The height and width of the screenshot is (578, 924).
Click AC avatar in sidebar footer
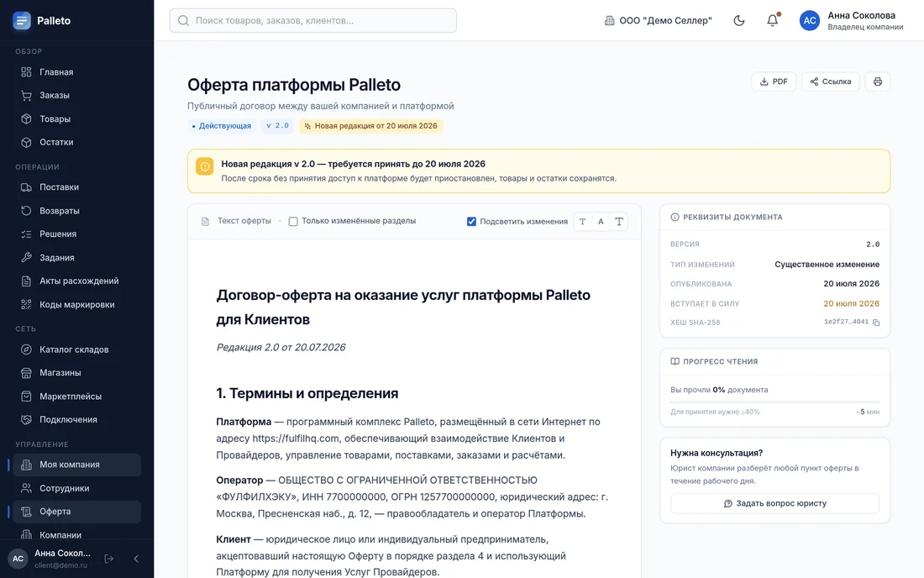pos(18,559)
